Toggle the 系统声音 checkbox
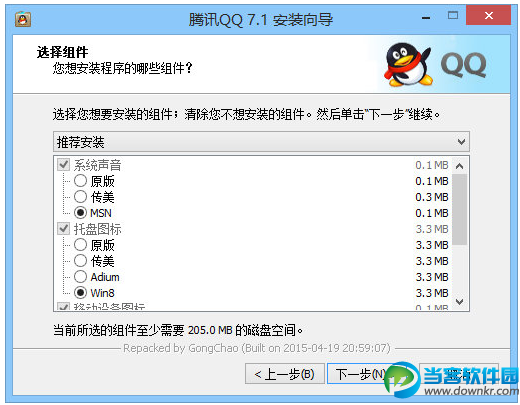This screenshot has height=405, width=520. (63, 164)
